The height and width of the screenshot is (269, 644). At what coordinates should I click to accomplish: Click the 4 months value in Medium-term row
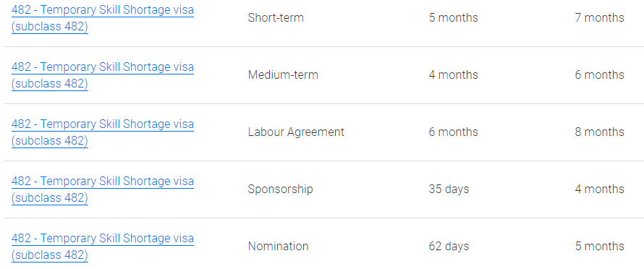(454, 75)
